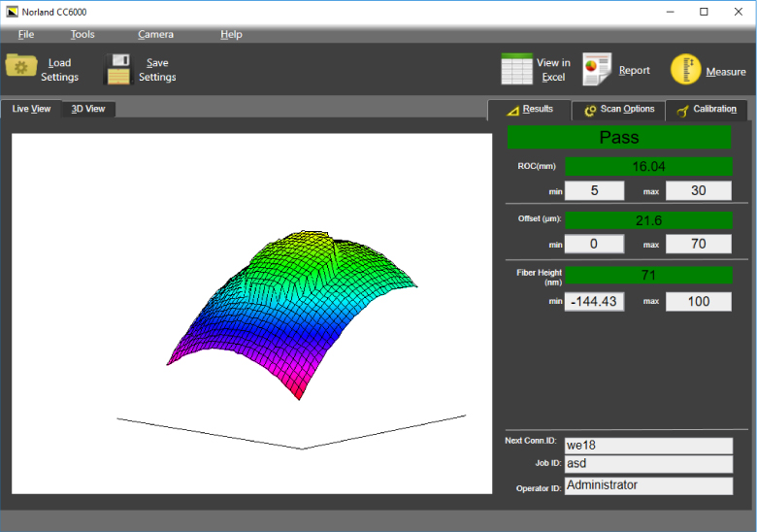The width and height of the screenshot is (757, 532).
Task: Open the Help menu
Action: tap(231, 34)
